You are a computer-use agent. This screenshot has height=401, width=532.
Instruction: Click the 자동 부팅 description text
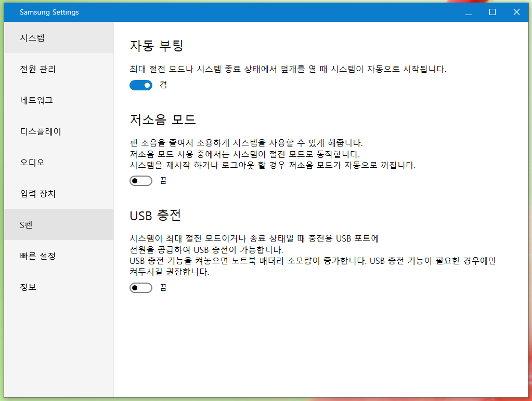click(288, 69)
